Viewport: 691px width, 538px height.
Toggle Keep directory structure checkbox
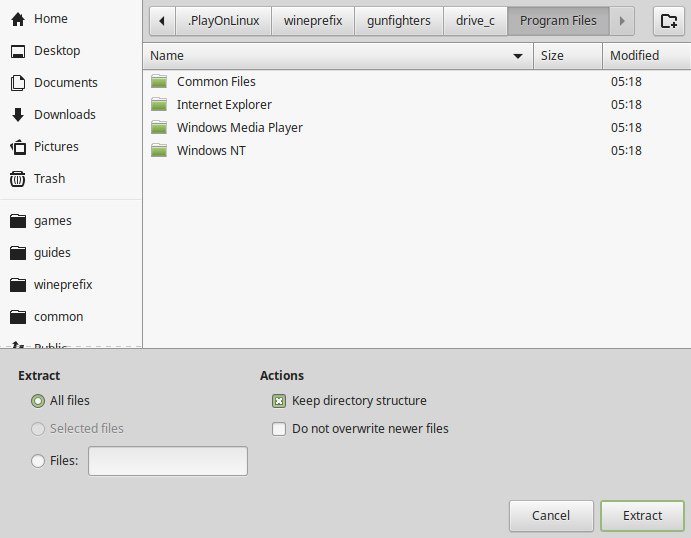279,401
